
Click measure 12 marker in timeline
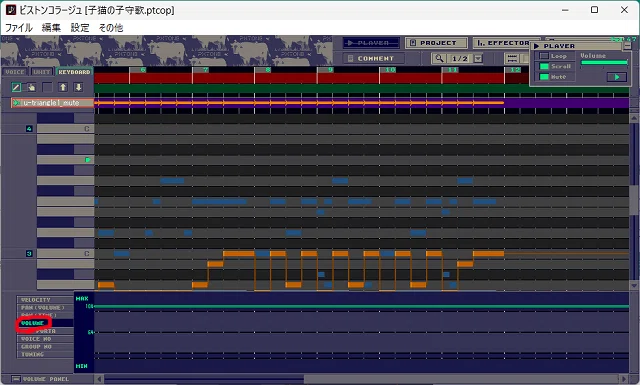tap(515, 70)
